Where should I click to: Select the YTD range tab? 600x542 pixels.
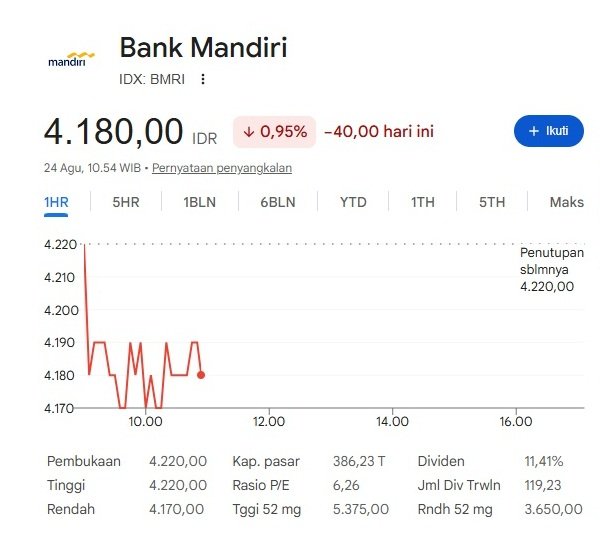tap(353, 202)
